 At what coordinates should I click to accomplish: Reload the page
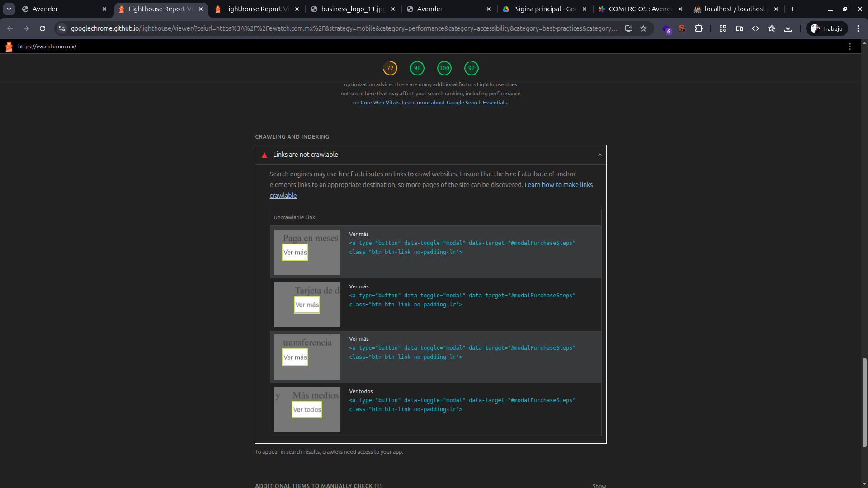click(42, 28)
